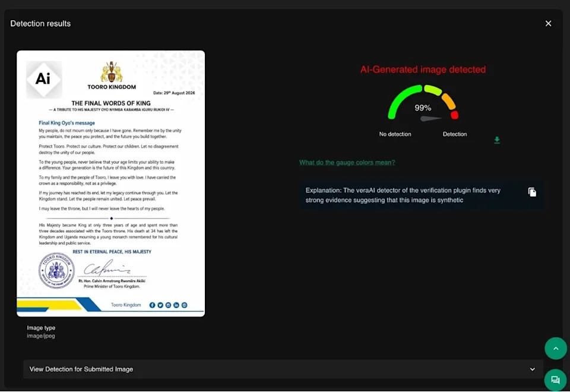Click the 'Detection results' title

(40, 24)
